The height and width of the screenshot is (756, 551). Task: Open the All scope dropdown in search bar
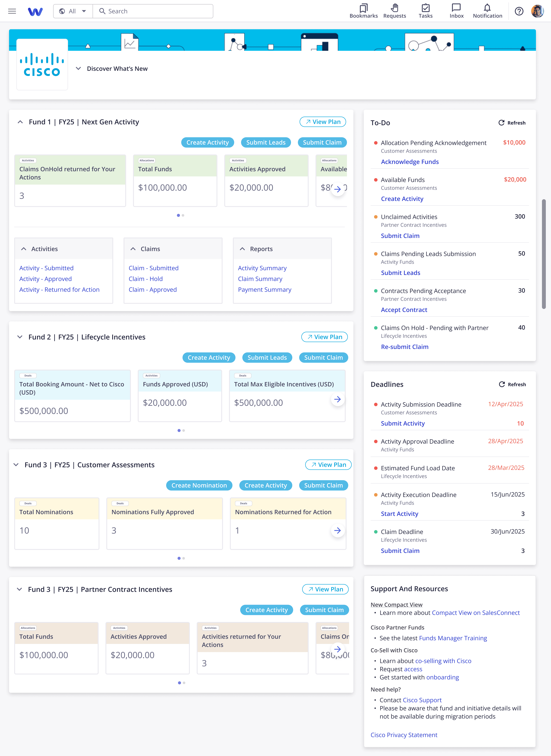coord(73,11)
